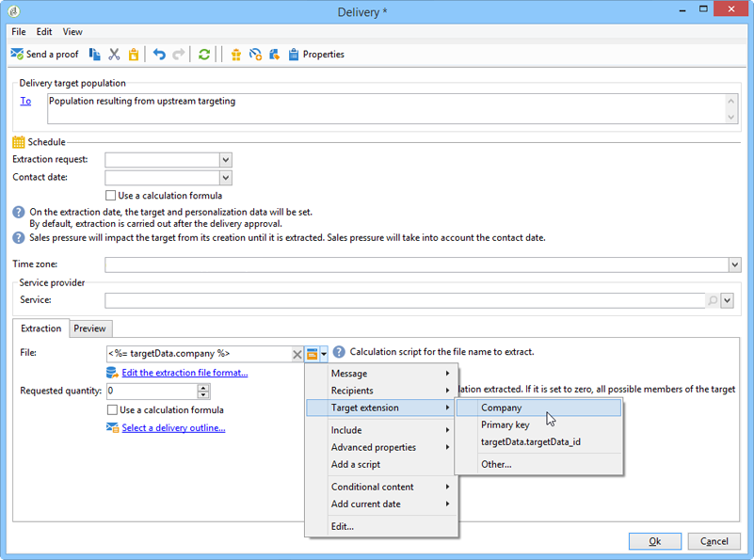754x560 pixels.
Task: Click the Copy icon in toolbar
Action: pos(95,55)
